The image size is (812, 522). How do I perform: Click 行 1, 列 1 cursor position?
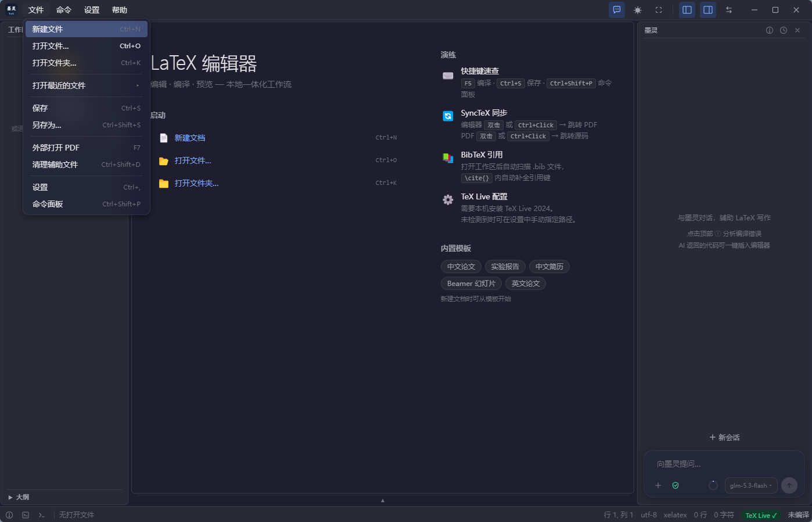coord(619,515)
